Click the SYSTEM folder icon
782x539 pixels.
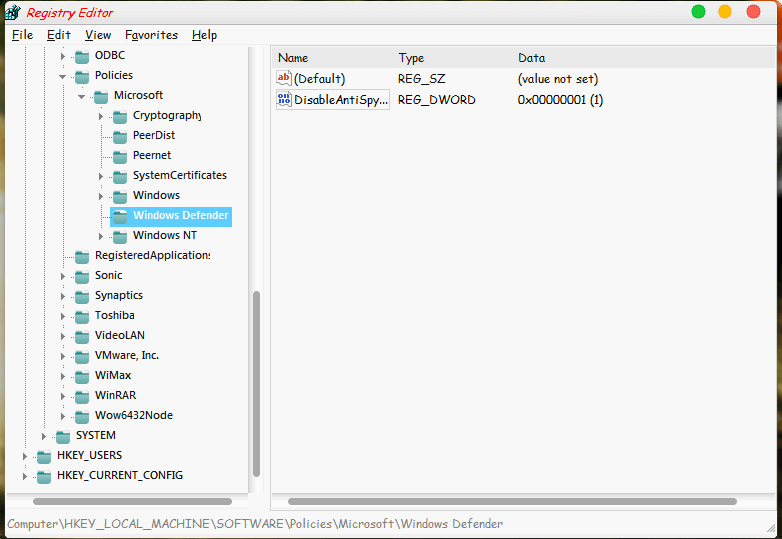pos(63,437)
